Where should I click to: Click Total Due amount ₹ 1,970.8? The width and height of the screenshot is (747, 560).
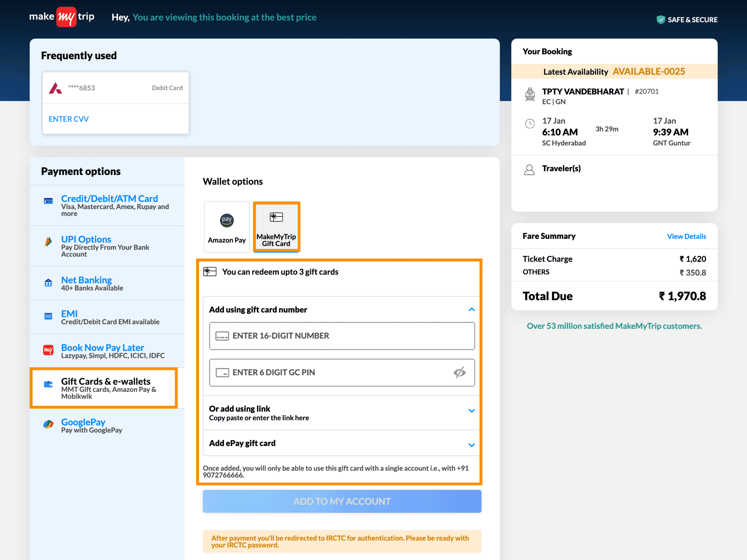point(682,296)
